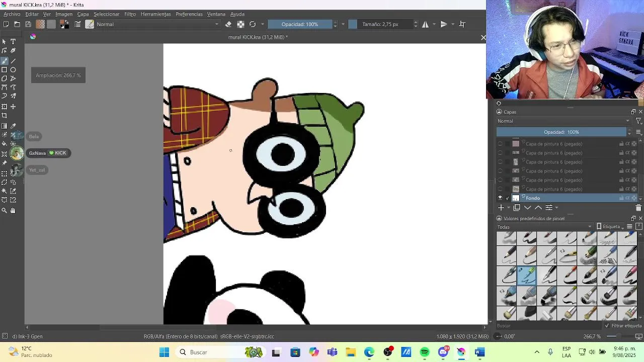Select the Crop tool

point(5,115)
